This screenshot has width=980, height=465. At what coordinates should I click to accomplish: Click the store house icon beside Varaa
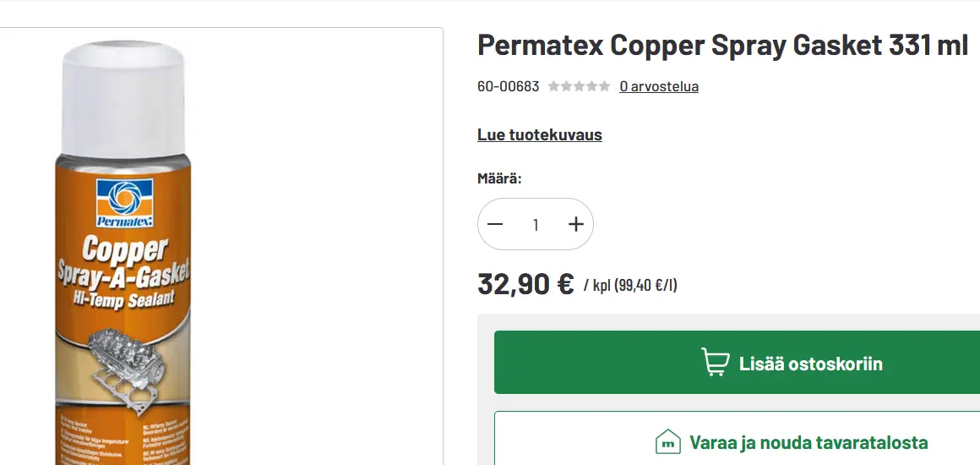(667, 442)
